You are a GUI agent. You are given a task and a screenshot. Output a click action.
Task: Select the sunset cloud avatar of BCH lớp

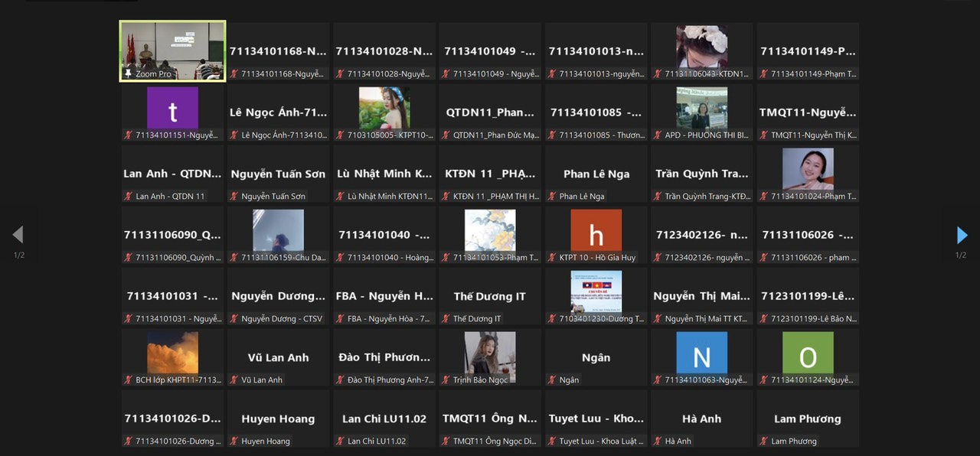172,353
